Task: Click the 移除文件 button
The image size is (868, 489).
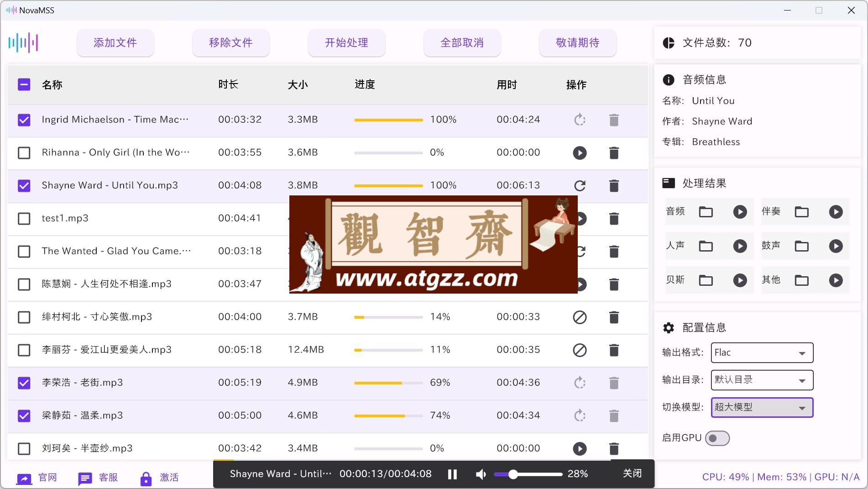Action: 231,43
